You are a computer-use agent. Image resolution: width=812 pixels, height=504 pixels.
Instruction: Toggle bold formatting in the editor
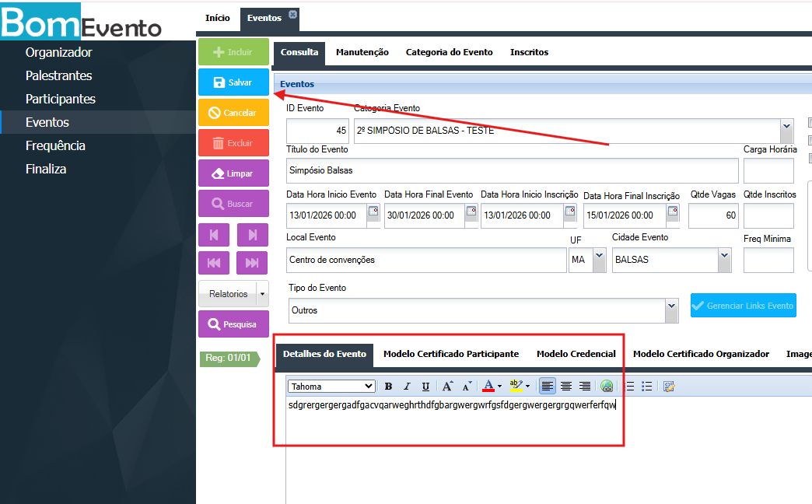[388, 387]
